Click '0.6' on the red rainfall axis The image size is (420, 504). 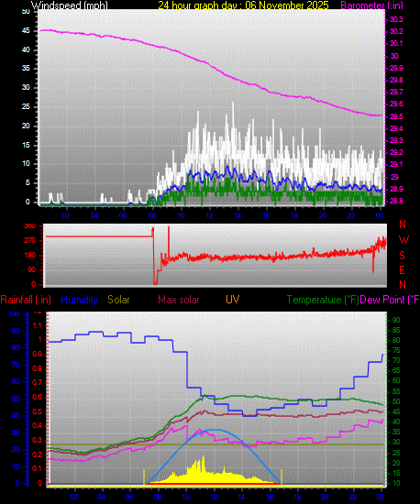[38, 398]
